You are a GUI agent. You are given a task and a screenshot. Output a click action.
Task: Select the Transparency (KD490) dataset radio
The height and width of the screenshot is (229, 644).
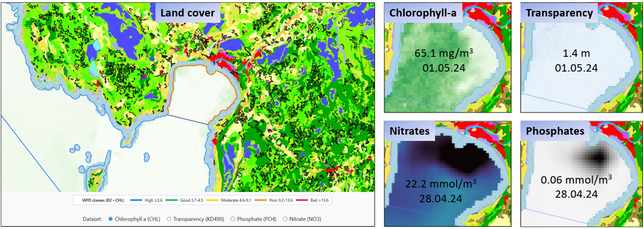pyautogui.click(x=169, y=218)
